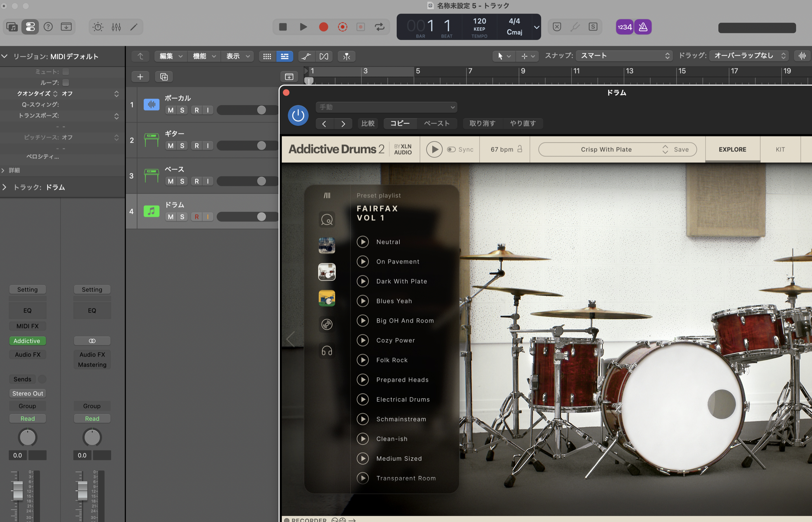This screenshot has height=522, width=812.
Task: Add a new track with plus button
Action: 140,77
